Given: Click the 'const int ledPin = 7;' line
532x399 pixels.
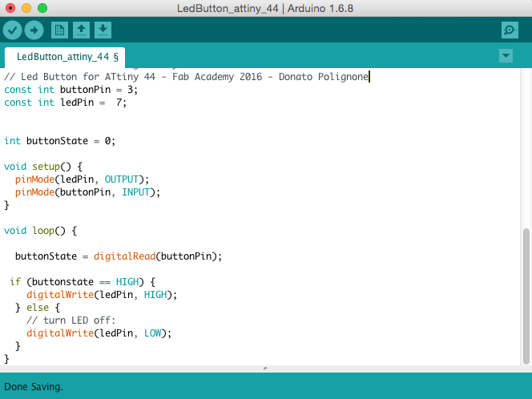Looking at the screenshot, I should point(65,103).
